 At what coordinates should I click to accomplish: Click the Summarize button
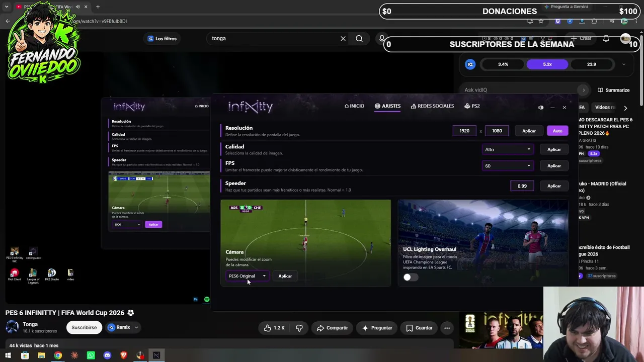613,90
